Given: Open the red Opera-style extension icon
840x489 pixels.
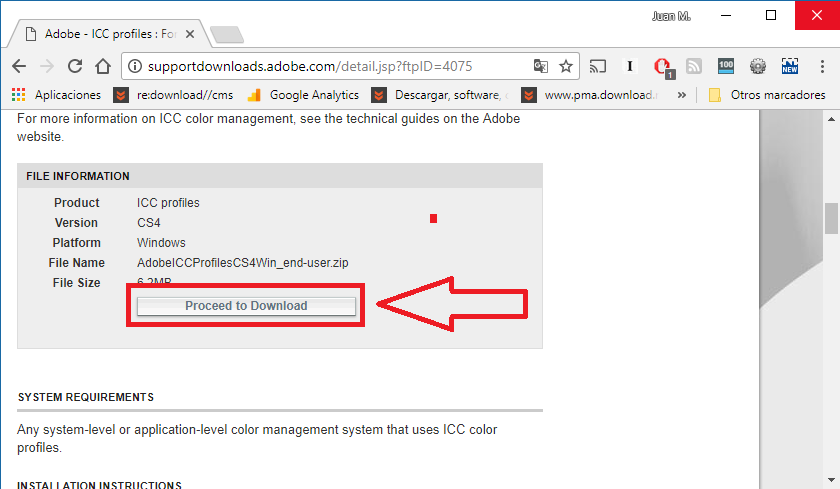Looking at the screenshot, I should coord(663,67).
